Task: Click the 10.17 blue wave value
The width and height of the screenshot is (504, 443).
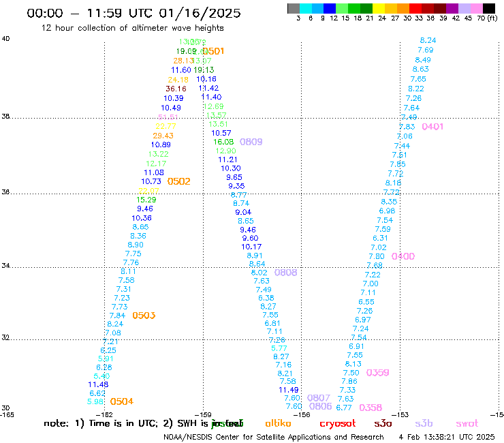Action: click(x=251, y=247)
